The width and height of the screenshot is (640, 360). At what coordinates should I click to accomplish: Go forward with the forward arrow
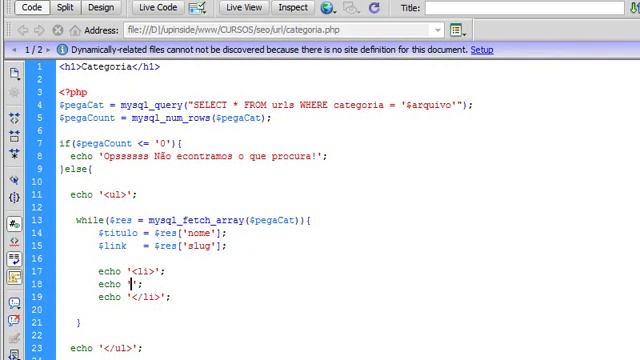[39, 30]
